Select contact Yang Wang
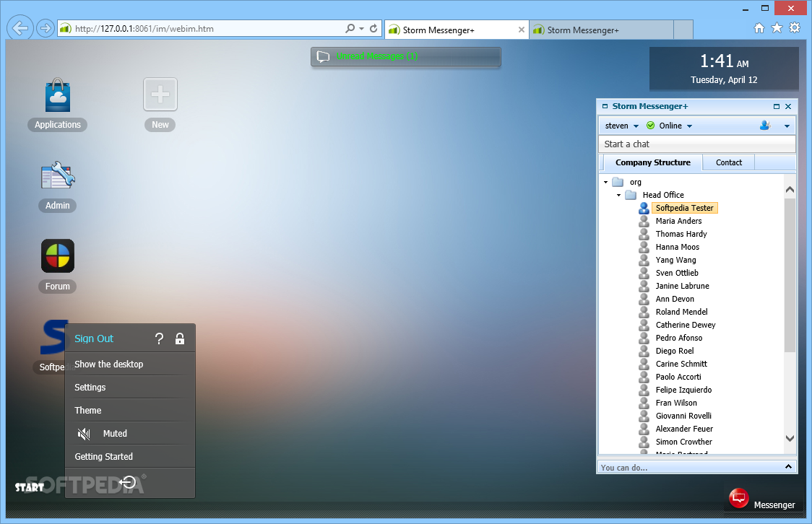Screen dimensions: 812x524 pos(675,260)
